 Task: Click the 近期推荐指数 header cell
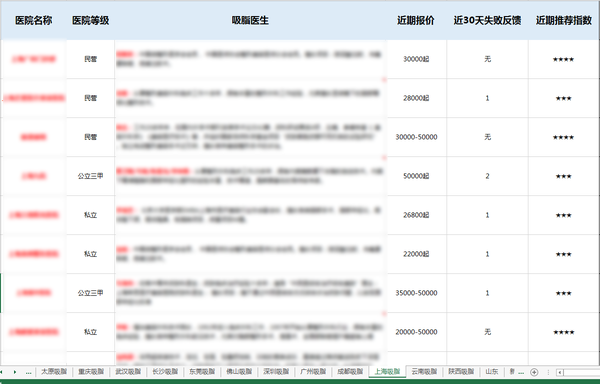(x=564, y=20)
